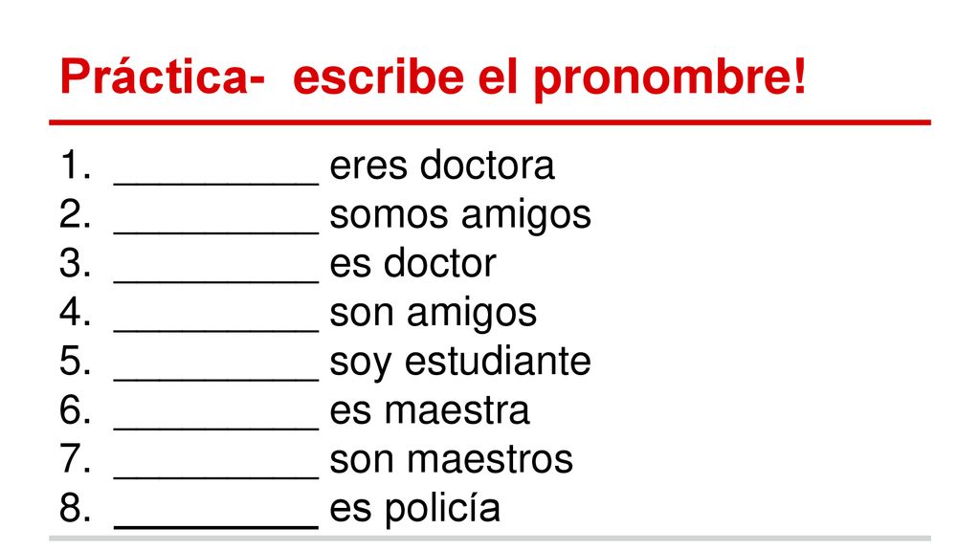
Task: Click the blank line before 'es maestra'
Action: click(x=216, y=428)
